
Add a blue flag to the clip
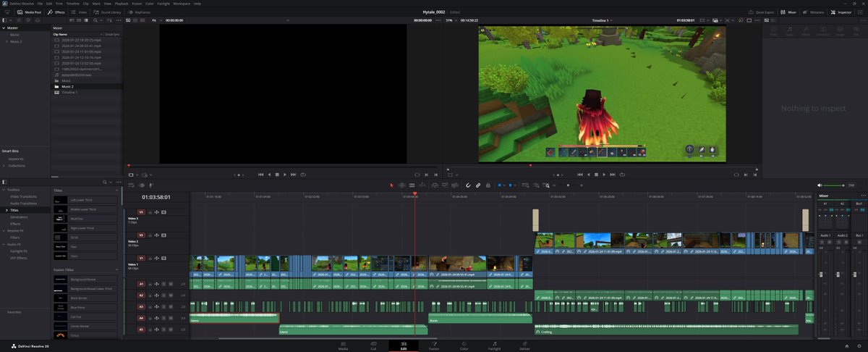click(x=499, y=185)
